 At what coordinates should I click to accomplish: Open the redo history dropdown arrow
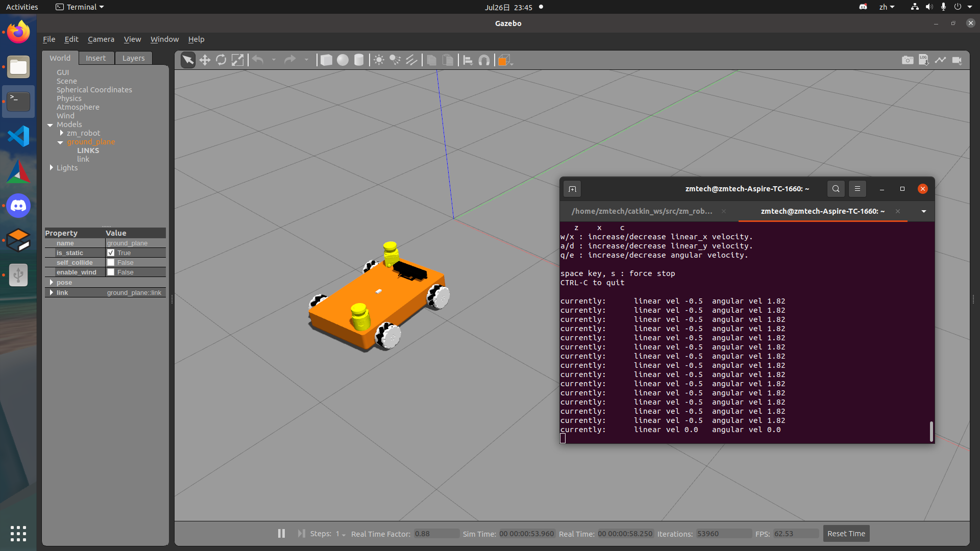click(x=306, y=60)
